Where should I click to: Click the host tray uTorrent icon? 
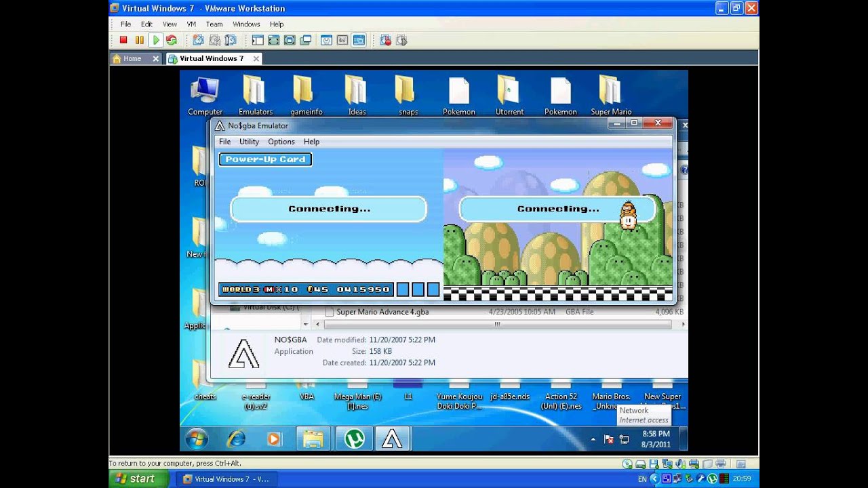(712, 479)
